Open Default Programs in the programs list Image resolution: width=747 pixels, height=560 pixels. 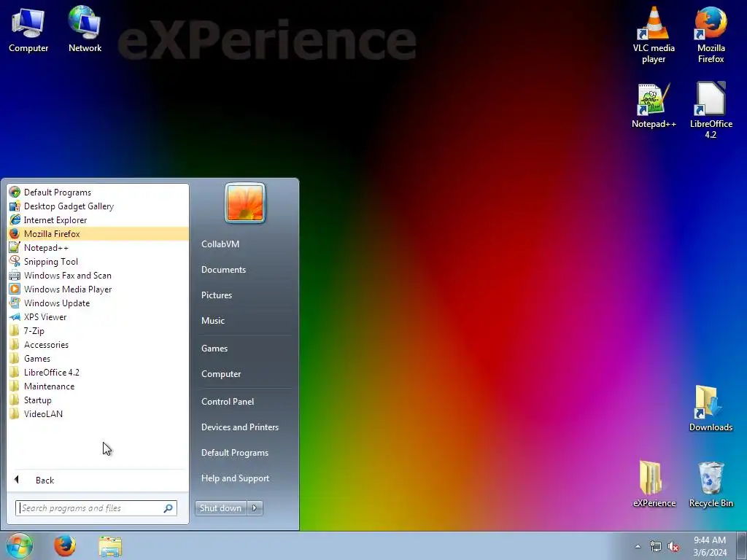tap(98, 192)
